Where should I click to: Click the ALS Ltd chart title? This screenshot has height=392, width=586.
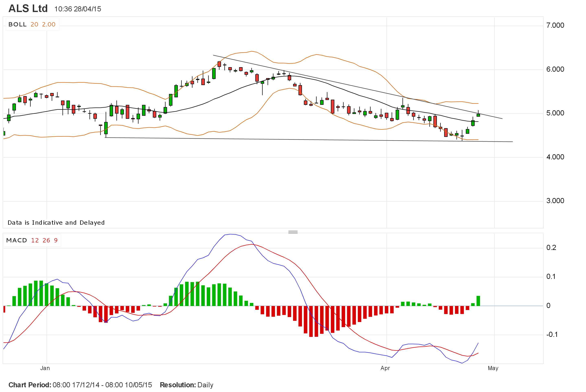(28, 9)
